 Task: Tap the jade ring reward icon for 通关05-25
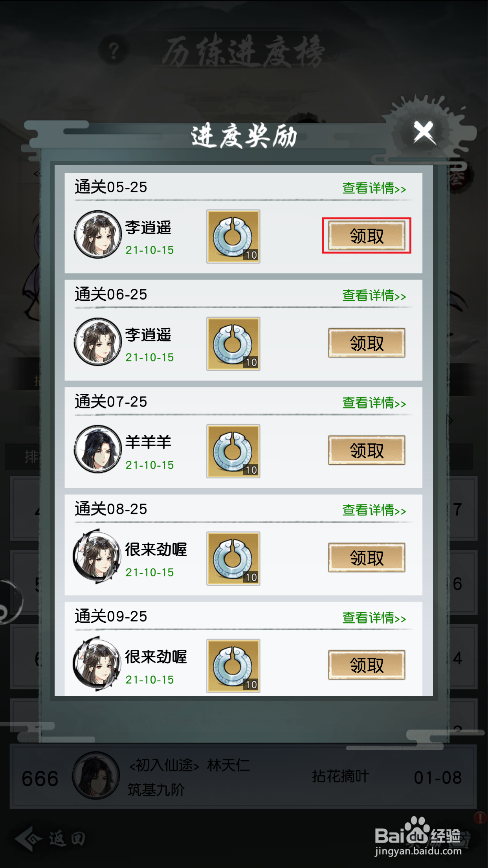[x=233, y=236]
